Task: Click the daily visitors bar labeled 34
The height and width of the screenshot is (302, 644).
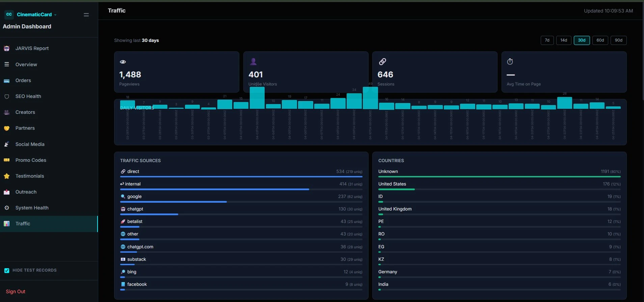Action: tap(354, 101)
